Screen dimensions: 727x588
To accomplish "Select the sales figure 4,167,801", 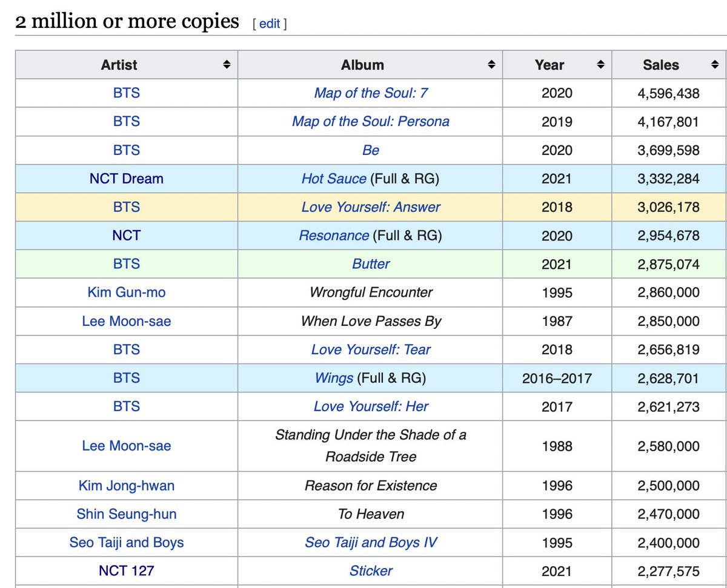I will tap(668, 122).
